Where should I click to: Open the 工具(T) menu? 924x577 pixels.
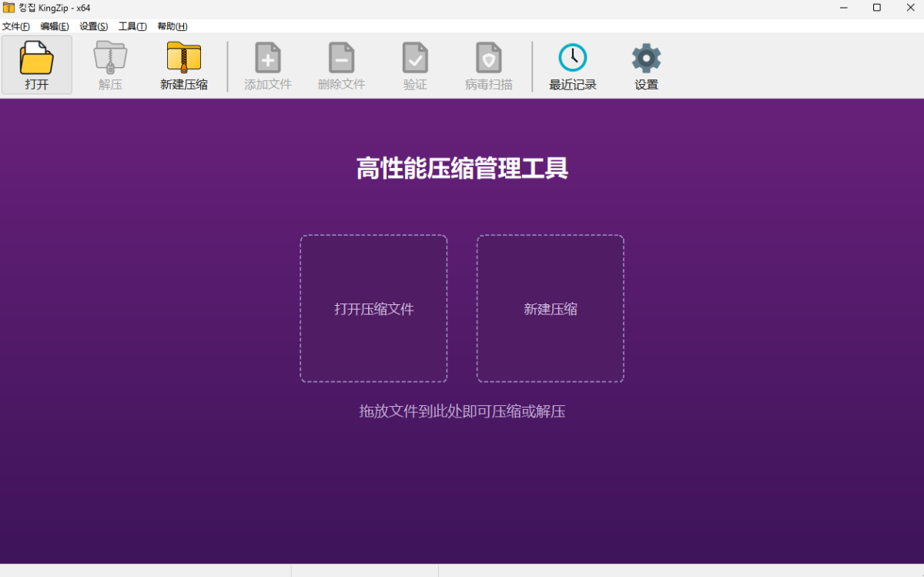tap(132, 26)
